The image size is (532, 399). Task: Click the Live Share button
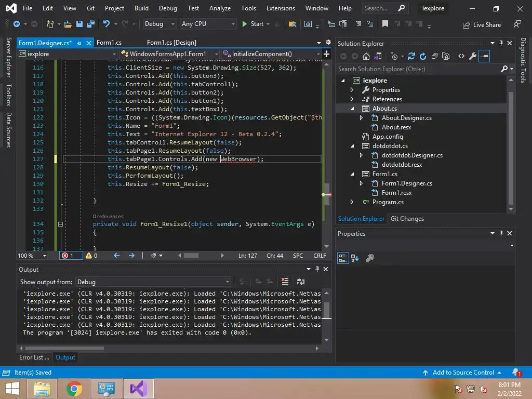click(482, 24)
